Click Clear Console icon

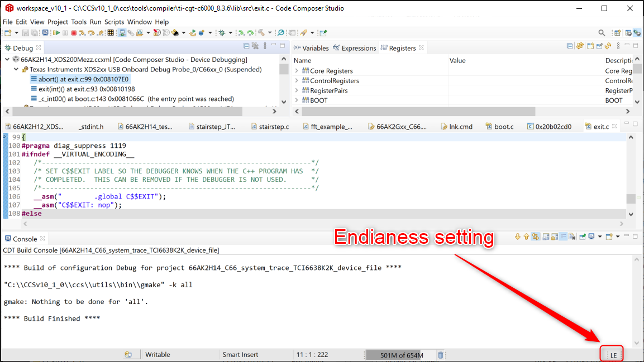point(572,236)
